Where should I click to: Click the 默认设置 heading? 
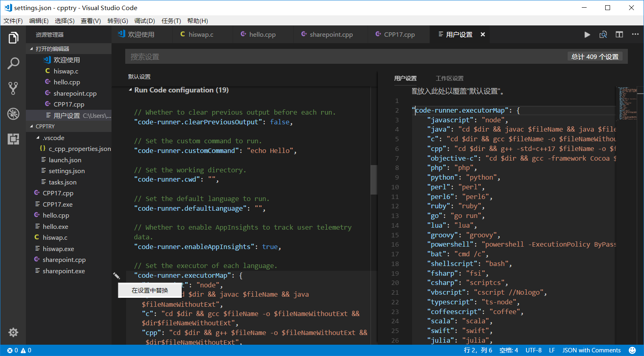[139, 77]
